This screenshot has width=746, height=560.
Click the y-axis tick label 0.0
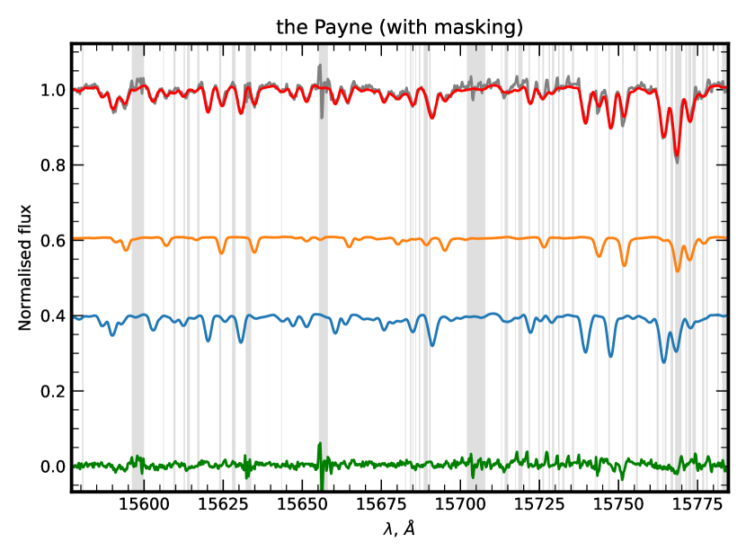[53, 467]
